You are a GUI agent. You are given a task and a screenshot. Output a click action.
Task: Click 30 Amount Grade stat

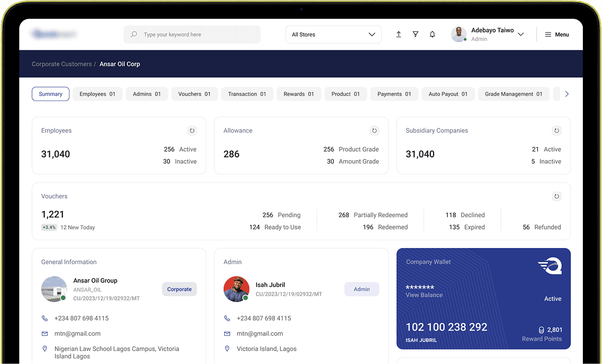click(x=353, y=162)
